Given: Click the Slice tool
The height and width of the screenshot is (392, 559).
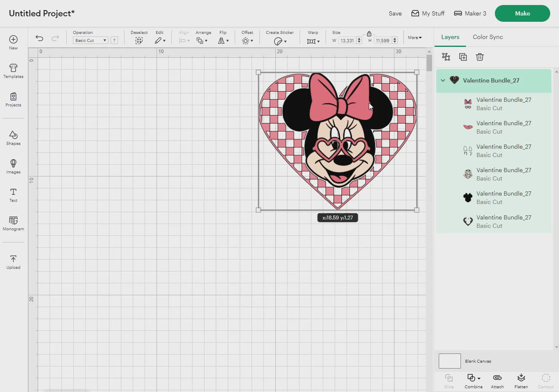Looking at the screenshot, I should pyautogui.click(x=449, y=381).
